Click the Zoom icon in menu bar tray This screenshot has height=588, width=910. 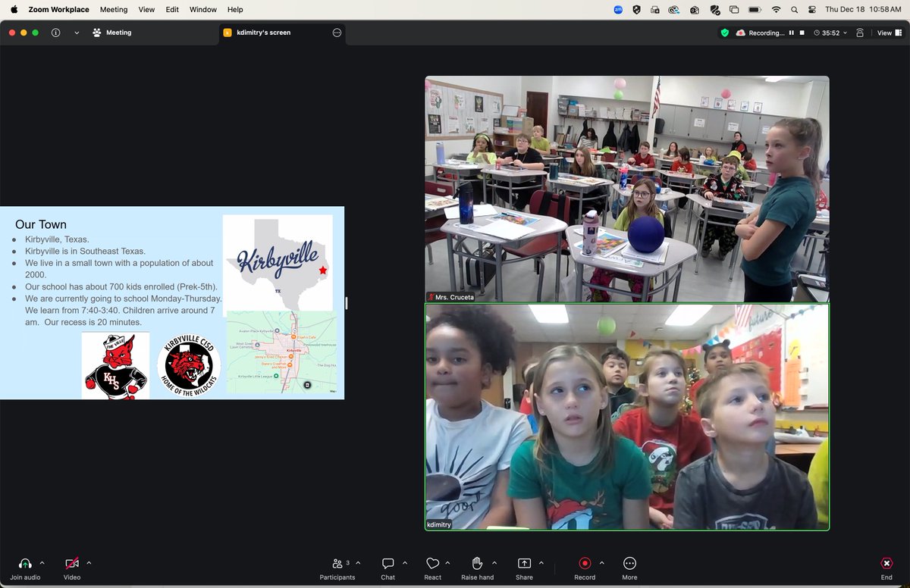(618, 9)
